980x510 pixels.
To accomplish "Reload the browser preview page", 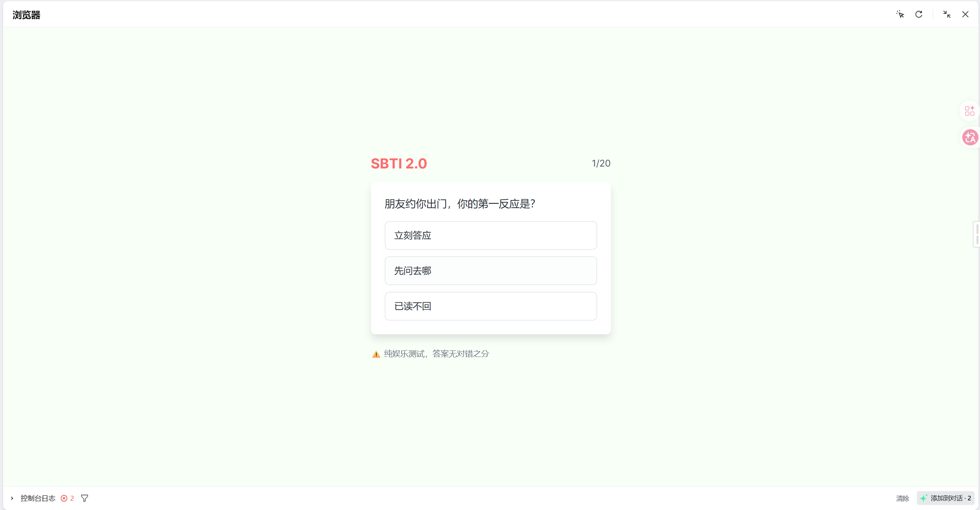I will 918,15.
